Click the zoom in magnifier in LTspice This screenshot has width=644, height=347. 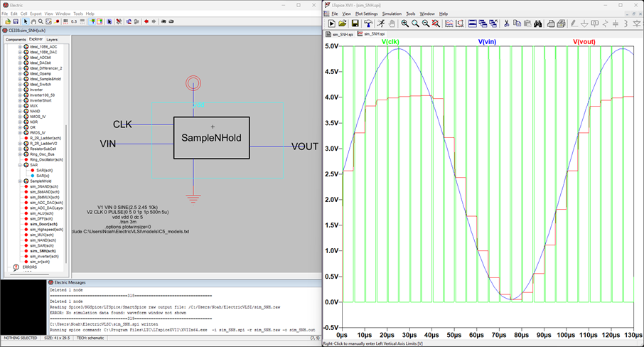pyautogui.click(x=405, y=23)
